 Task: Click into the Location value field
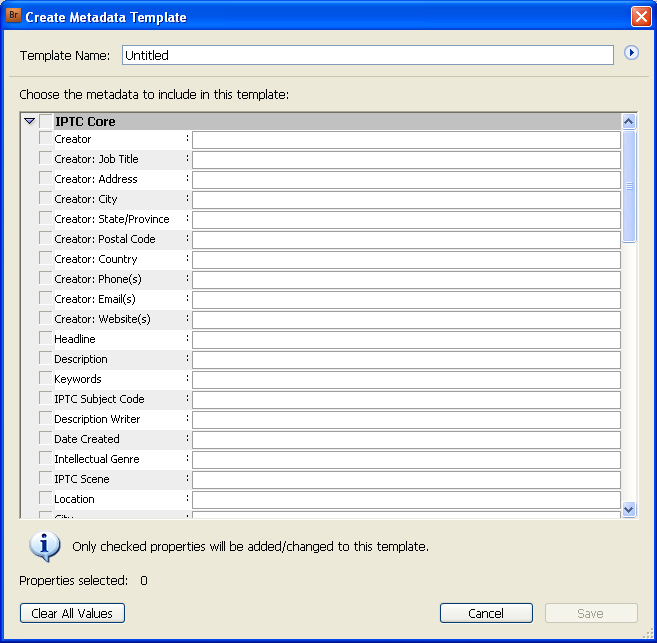click(406, 500)
